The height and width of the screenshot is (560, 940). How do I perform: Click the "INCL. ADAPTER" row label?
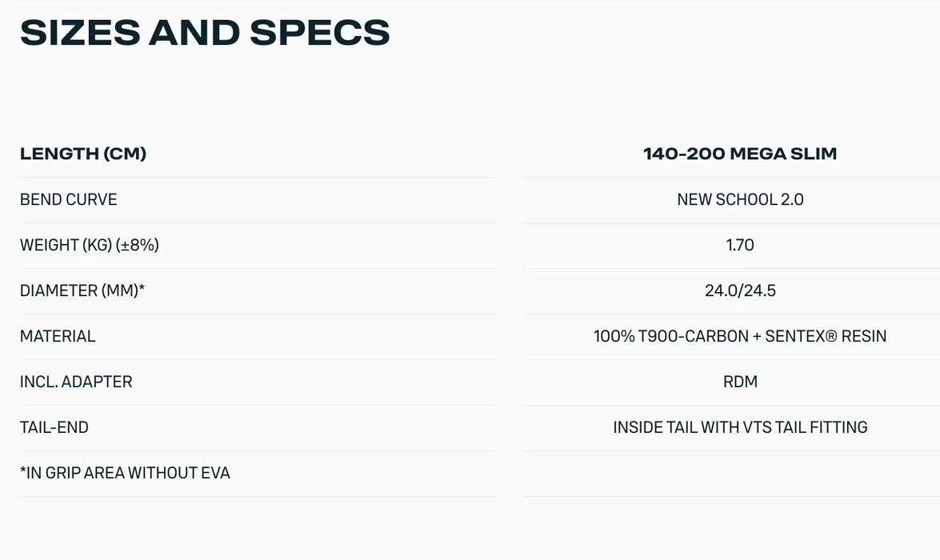tap(76, 382)
